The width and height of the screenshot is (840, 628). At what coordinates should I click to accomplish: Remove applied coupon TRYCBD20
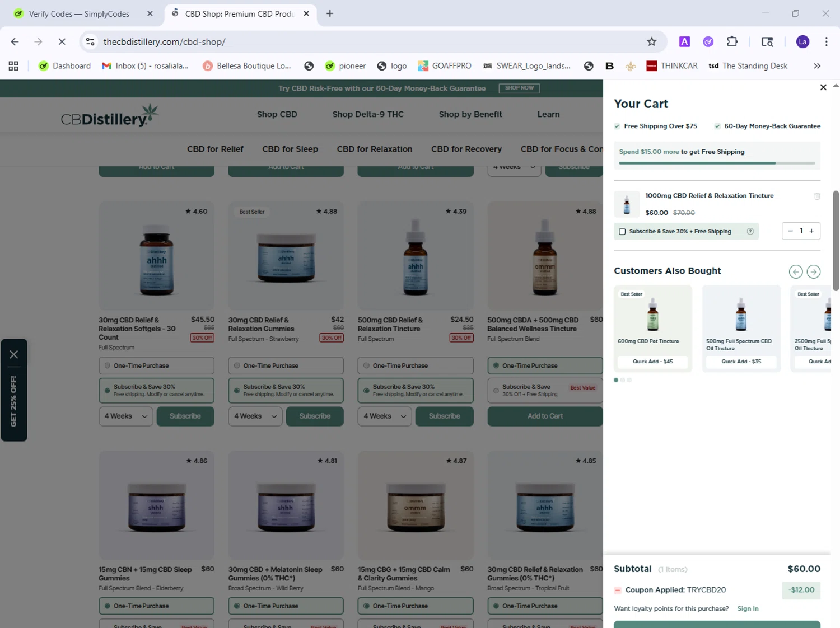(x=618, y=590)
